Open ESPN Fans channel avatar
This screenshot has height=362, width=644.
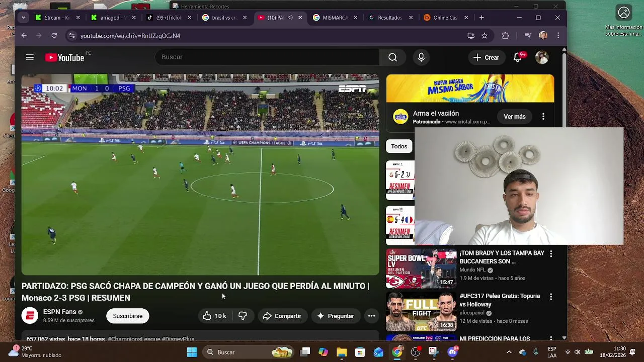pyautogui.click(x=30, y=316)
